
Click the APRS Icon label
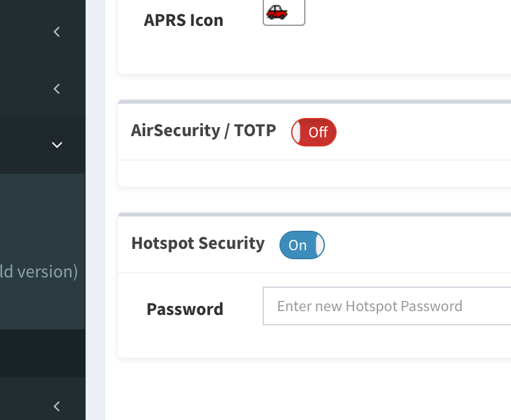click(184, 20)
